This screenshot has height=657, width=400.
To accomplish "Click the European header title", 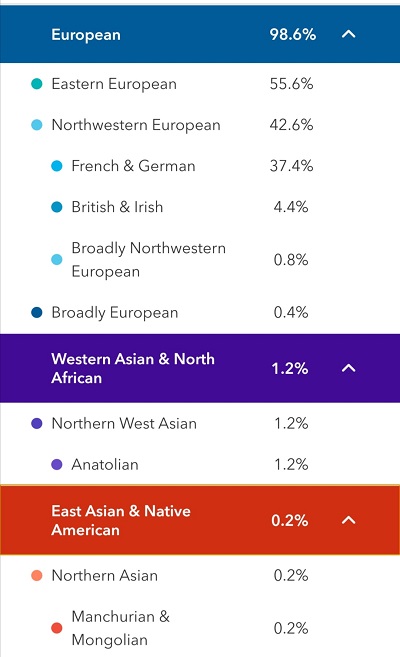I will tap(86, 35).
